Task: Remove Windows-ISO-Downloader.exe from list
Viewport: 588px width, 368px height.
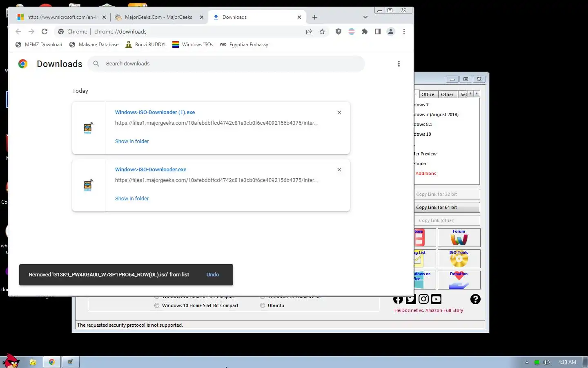Action: pos(339,170)
